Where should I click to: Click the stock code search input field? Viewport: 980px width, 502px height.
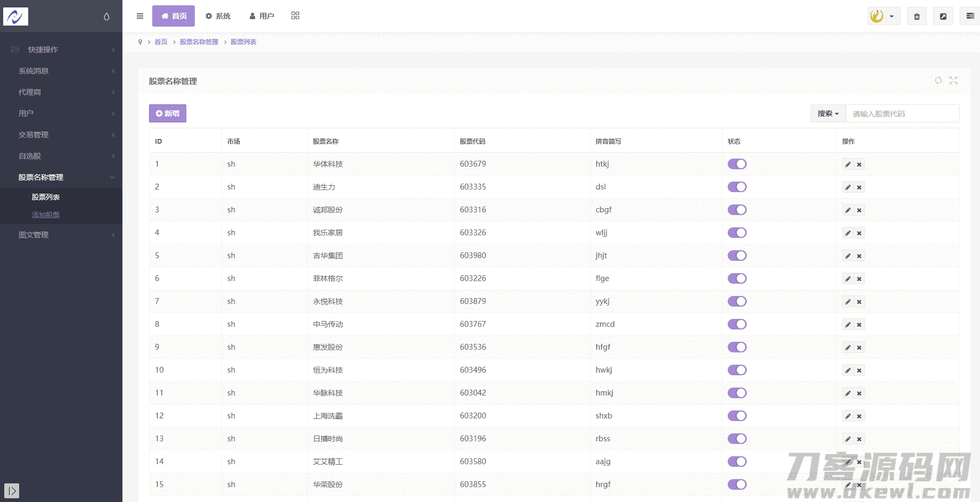(902, 113)
